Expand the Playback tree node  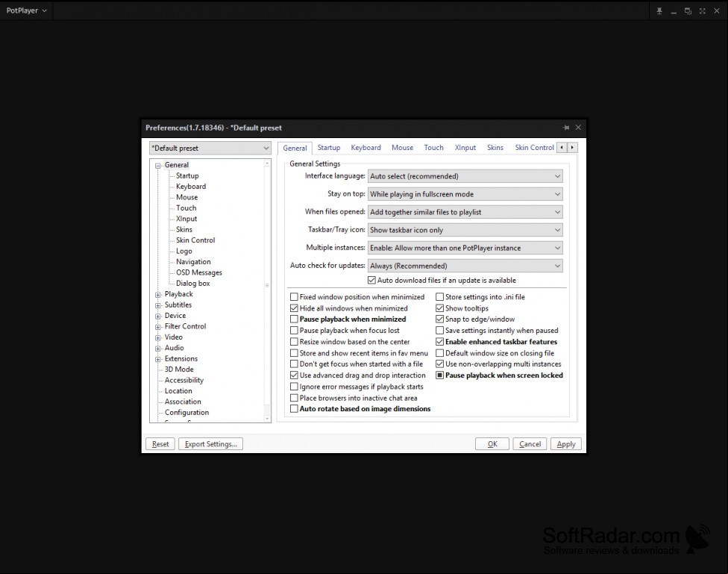158,295
